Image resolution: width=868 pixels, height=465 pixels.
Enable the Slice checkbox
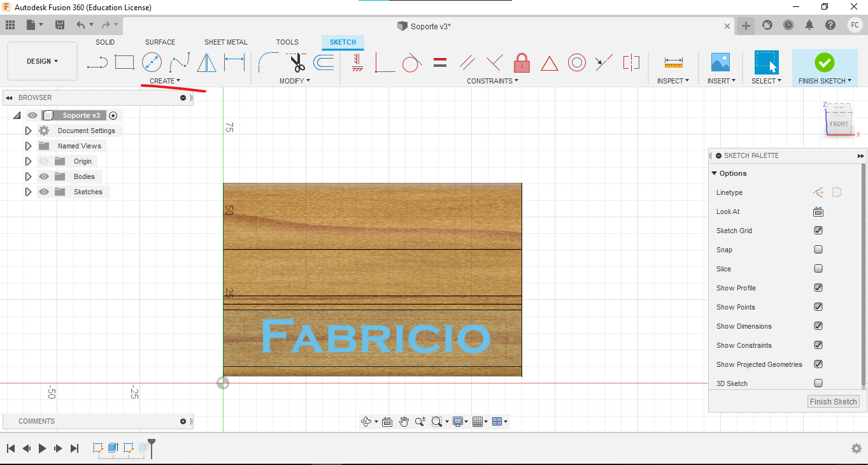coord(818,269)
